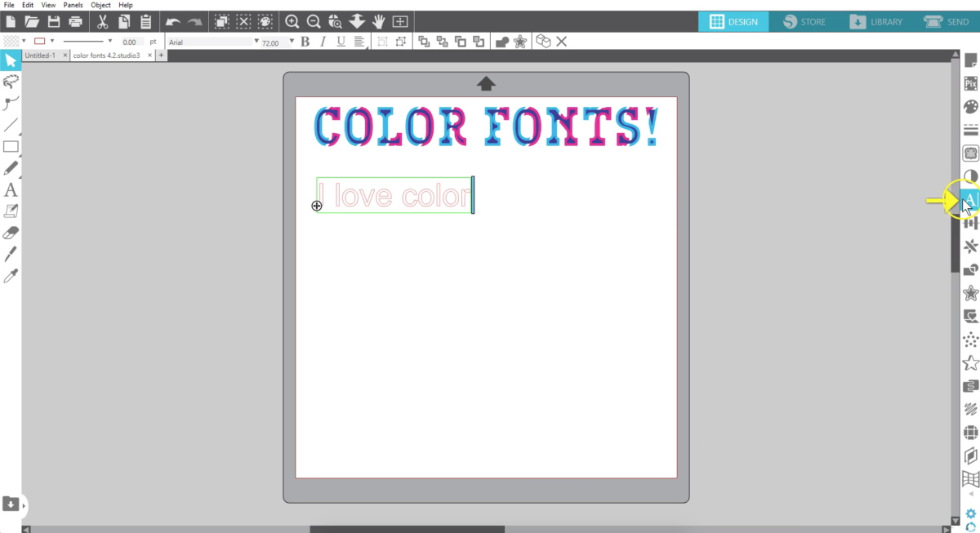Toggle Underline text formatting

tap(341, 42)
